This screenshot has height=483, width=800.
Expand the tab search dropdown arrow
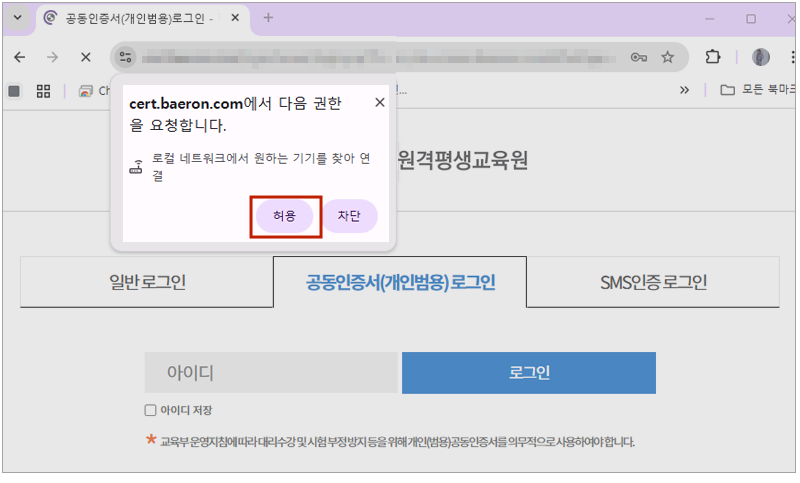click(x=17, y=18)
